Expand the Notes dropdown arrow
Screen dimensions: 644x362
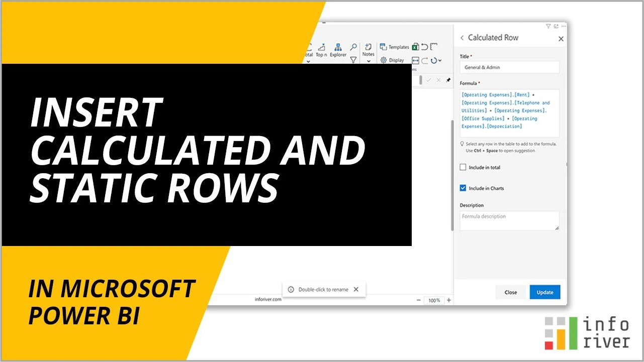tap(369, 61)
